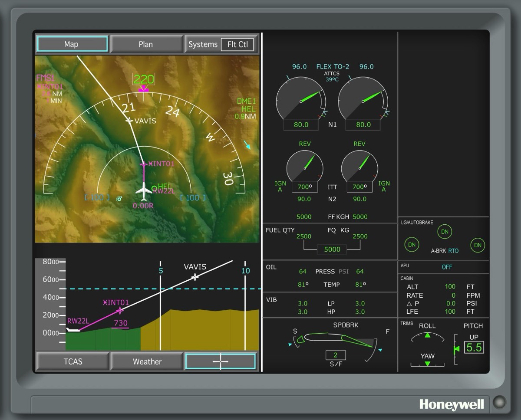Click the left landing gear DN indicator
Image resolution: width=521 pixels, height=420 pixels.
(x=412, y=245)
